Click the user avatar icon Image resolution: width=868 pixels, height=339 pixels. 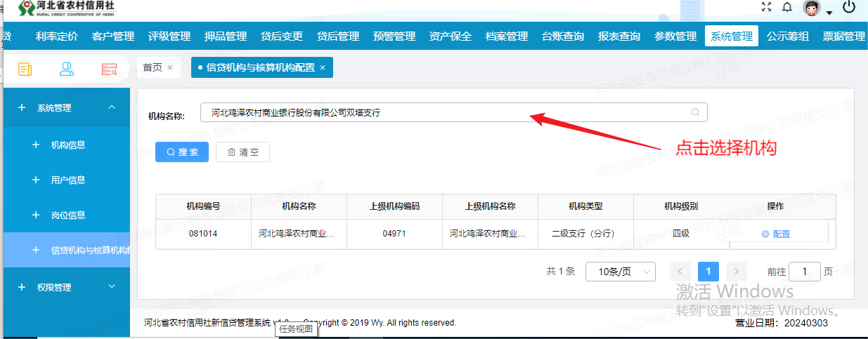click(812, 8)
